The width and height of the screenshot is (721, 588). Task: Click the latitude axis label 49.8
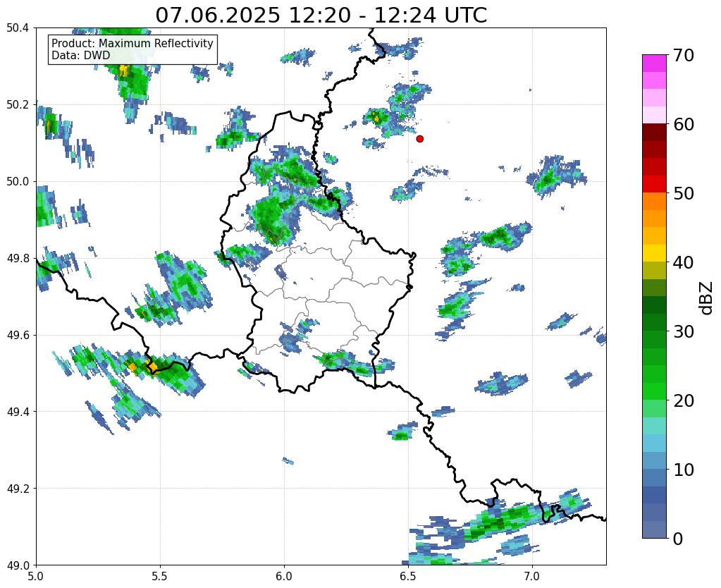pyautogui.click(x=18, y=258)
